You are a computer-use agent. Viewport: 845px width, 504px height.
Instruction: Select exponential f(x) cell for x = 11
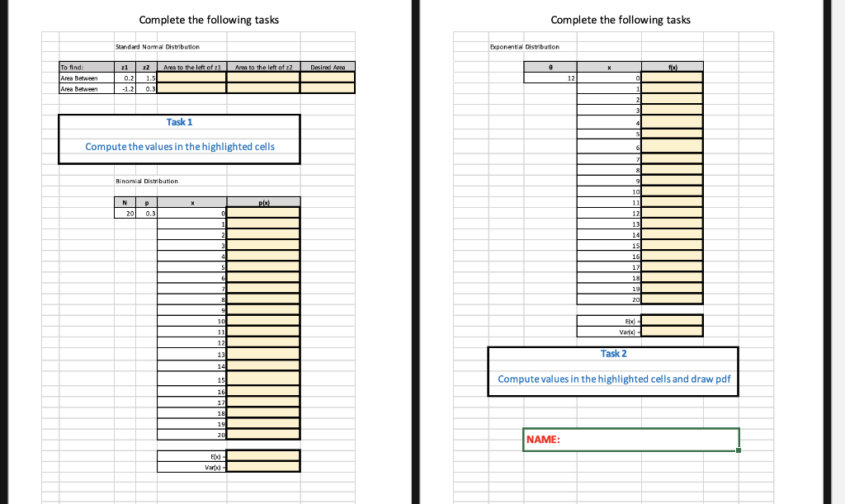coord(673,202)
